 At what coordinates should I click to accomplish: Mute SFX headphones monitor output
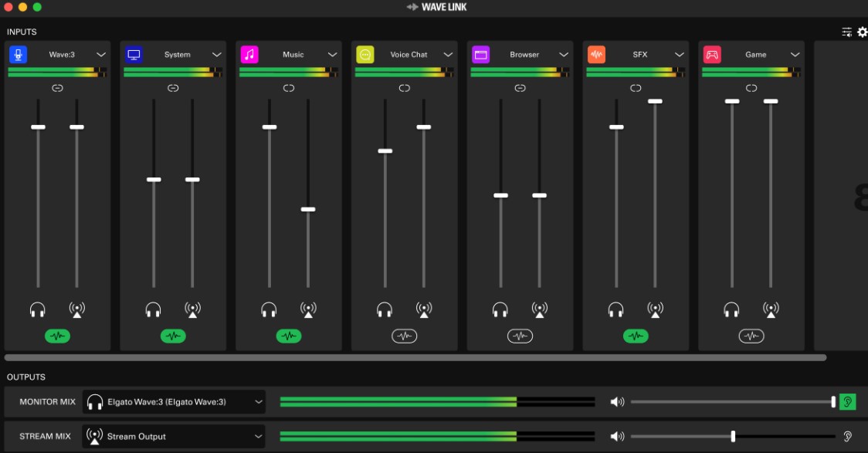pos(616,309)
